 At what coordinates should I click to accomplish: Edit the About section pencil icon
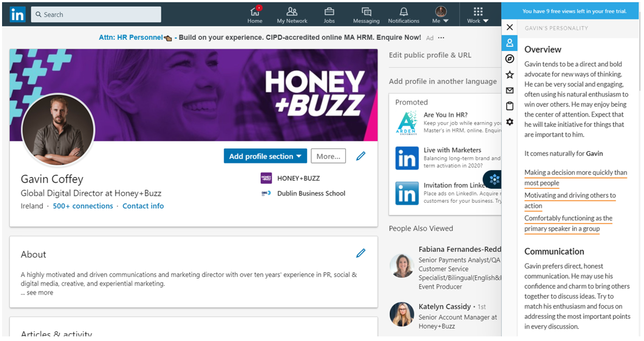(361, 253)
